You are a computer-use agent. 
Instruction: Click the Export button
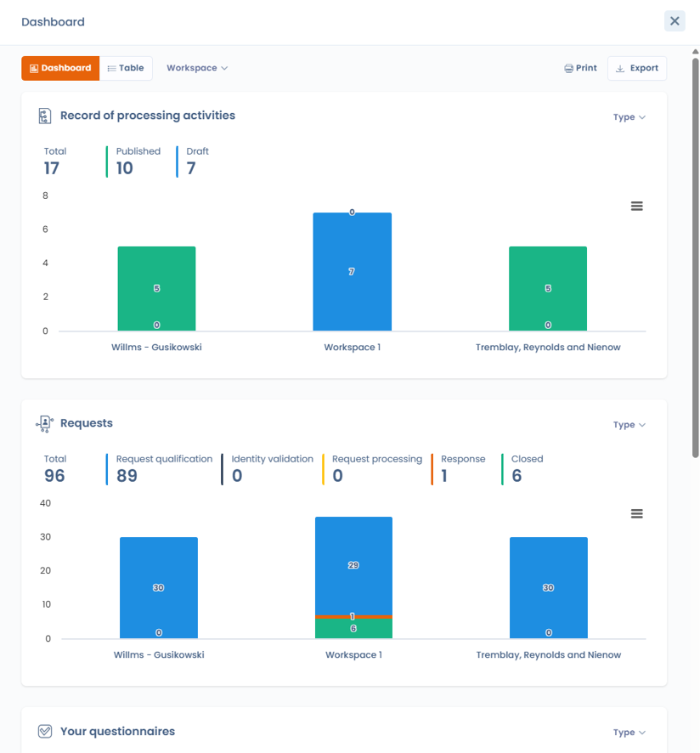[x=637, y=68]
